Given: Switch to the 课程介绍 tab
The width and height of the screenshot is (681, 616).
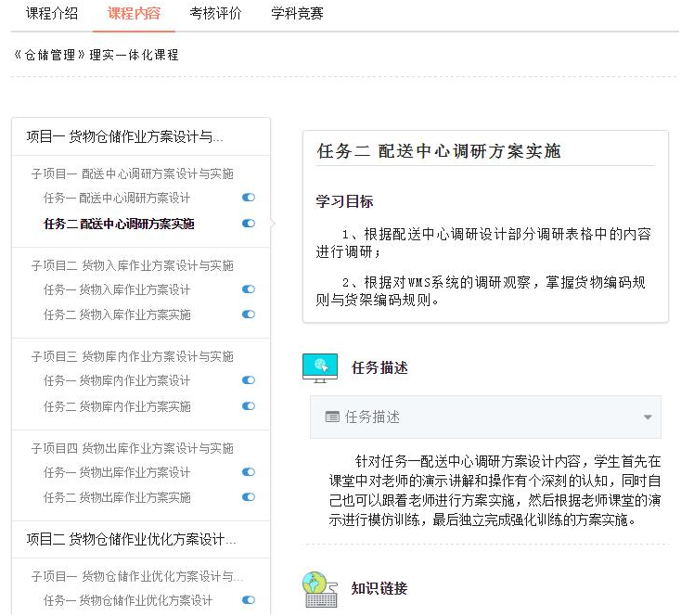Looking at the screenshot, I should point(52,13).
